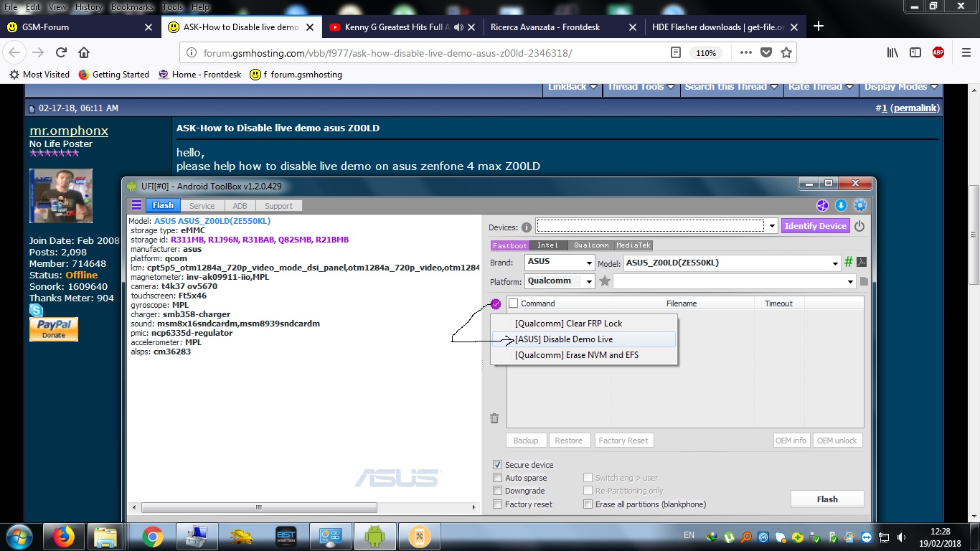Reload the page in Firefox
This screenshot has height=551, width=980.
[x=62, y=52]
